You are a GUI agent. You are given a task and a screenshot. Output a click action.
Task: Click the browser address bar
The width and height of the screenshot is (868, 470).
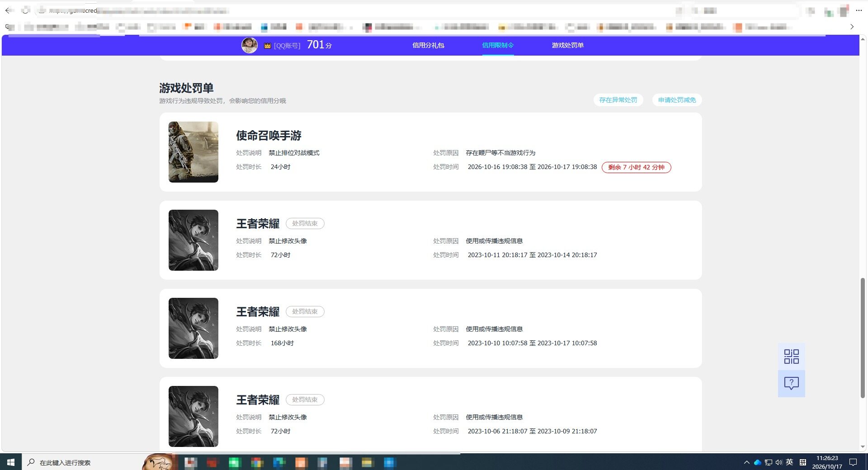[353, 10]
